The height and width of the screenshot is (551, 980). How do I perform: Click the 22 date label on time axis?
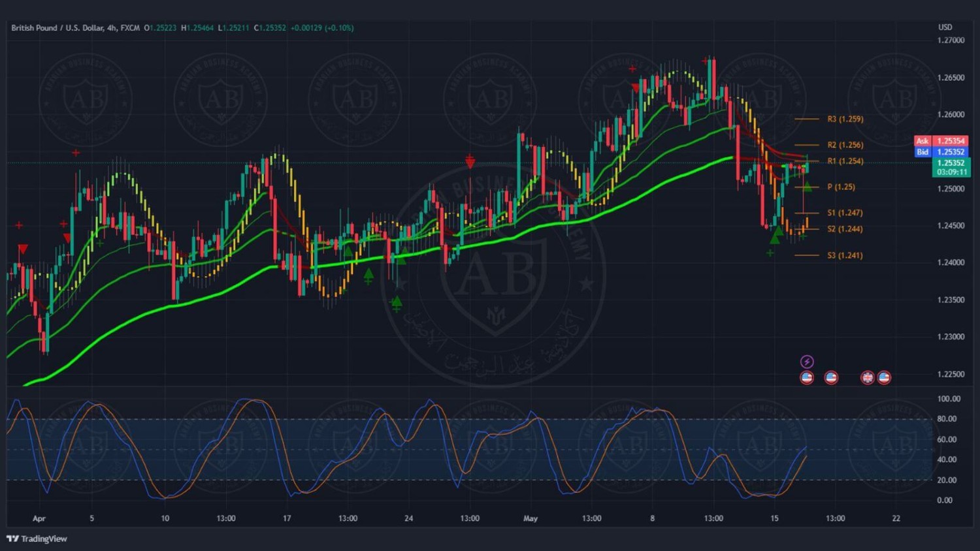click(x=896, y=518)
